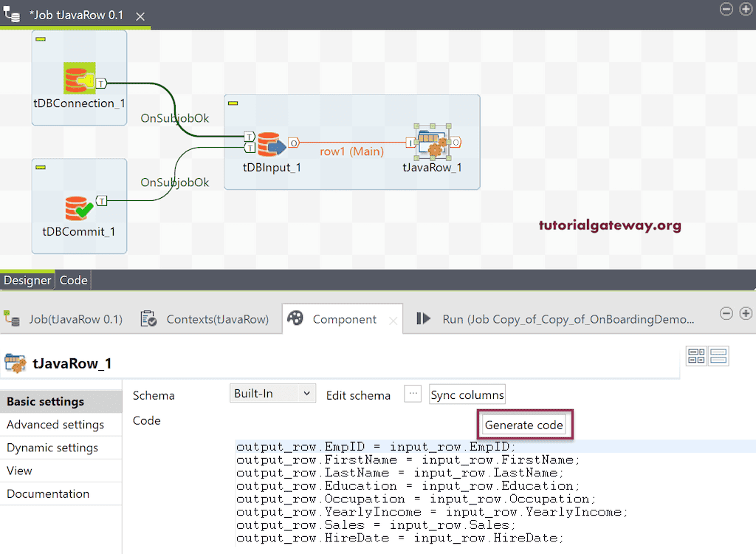Viewport: 756px width, 554px height.
Task: Expand the panel using the plus circle
Action: [746, 313]
